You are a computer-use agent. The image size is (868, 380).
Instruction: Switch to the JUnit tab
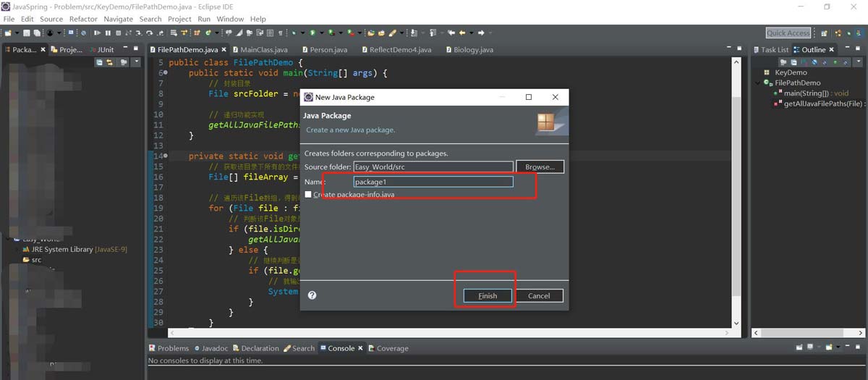pyautogui.click(x=101, y=50)
